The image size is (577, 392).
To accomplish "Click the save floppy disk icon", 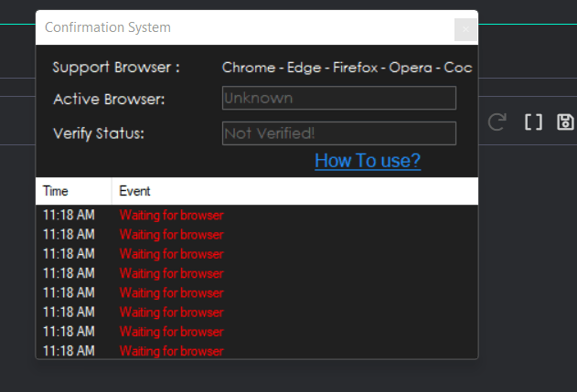I will [565, 122].
